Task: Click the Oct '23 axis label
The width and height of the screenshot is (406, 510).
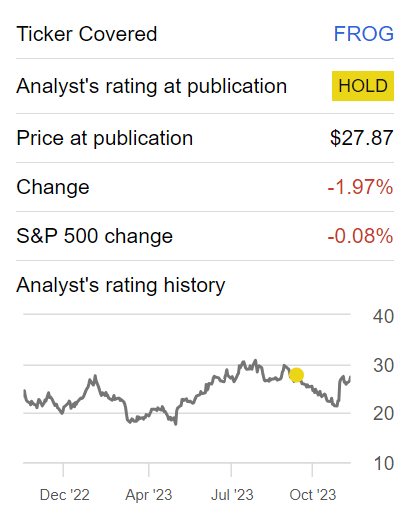Action: [x=313, y=495]
